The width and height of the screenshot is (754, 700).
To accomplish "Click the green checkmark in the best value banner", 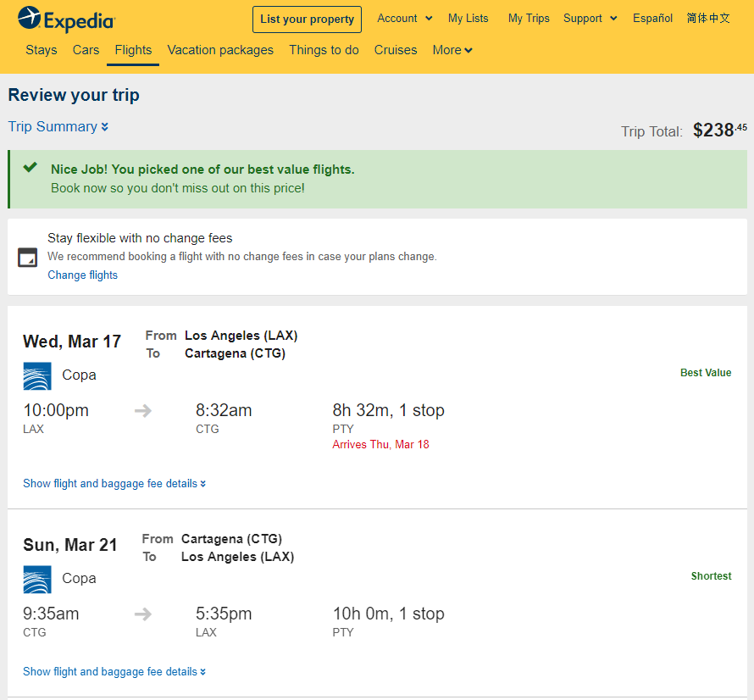I will coord(30,168).
